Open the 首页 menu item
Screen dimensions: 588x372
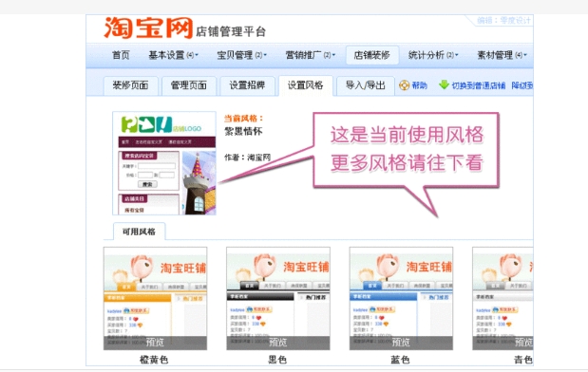[x=121, y=55]
